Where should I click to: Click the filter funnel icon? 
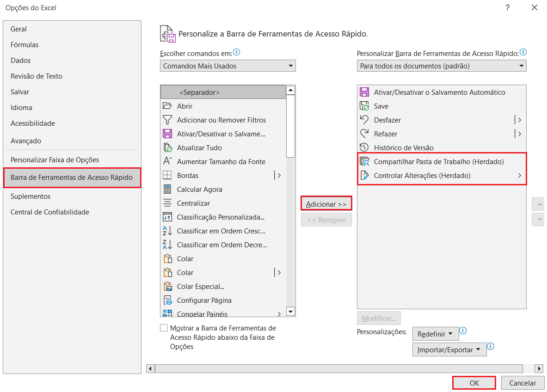(x=167, y=120)
